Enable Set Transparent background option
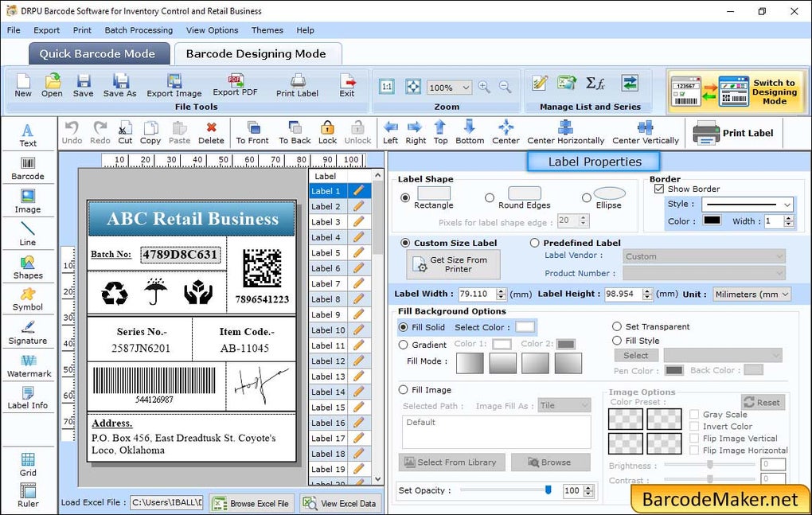Image resolution: width=812 pixels, height=515 pixels. [x=617, y=326]
